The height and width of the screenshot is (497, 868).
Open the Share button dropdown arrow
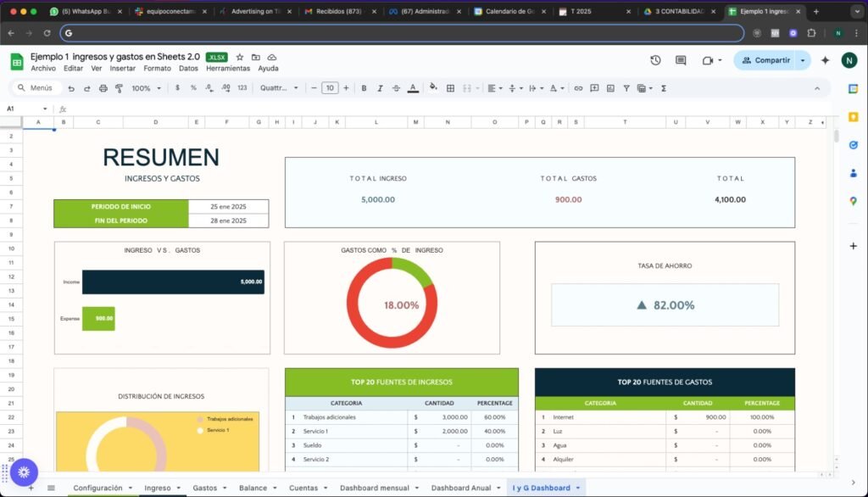803,60
